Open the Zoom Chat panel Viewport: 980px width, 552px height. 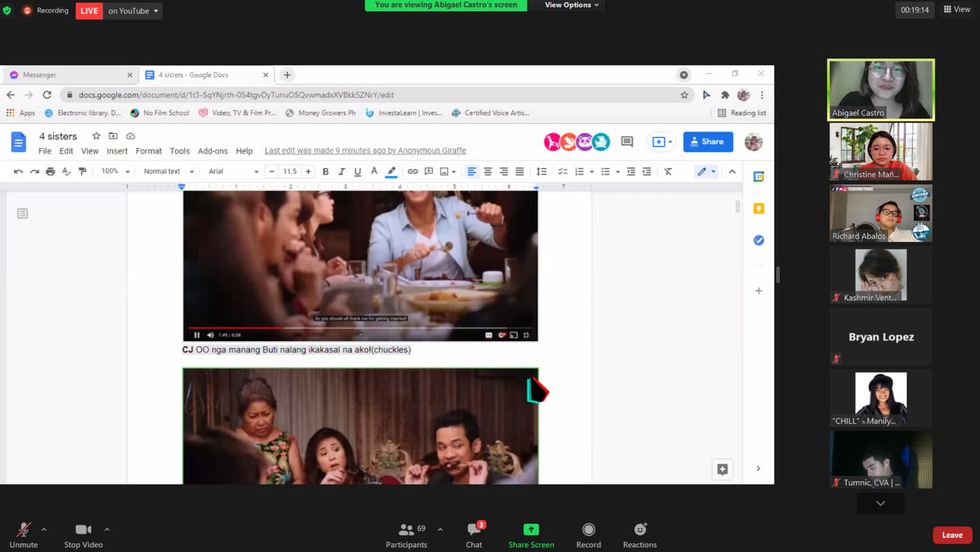point(474,534)
